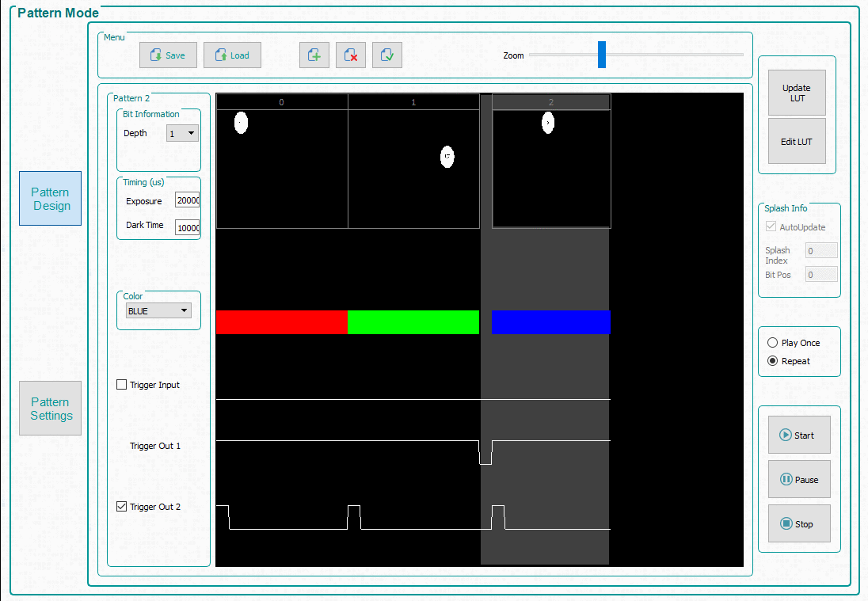Choose the Repeat radio option
The height and width of the screenshot is (601, 868).
(773, 361)
